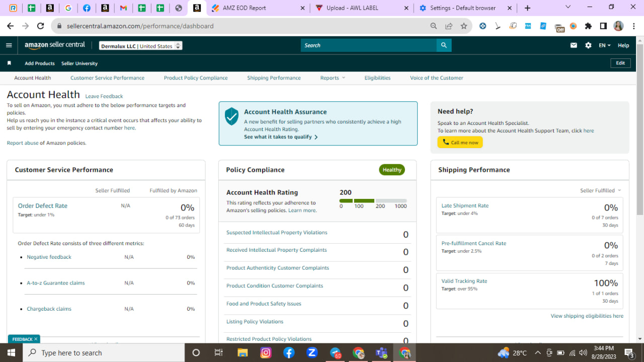Image resolution: width=644 pixels, height=362 pixels.
Task: Open Microsoft Teams from the taskbar
Action: point(381,353)
